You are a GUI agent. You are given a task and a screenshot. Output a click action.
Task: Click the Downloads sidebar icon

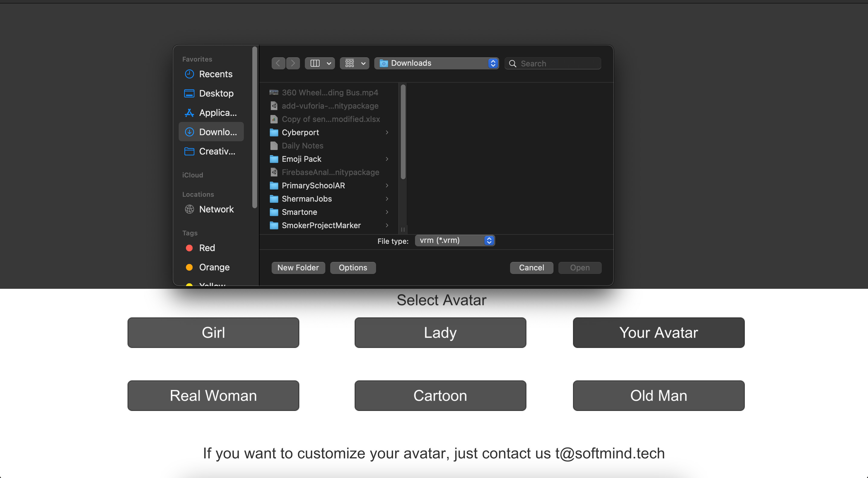(x=189, y=132)
